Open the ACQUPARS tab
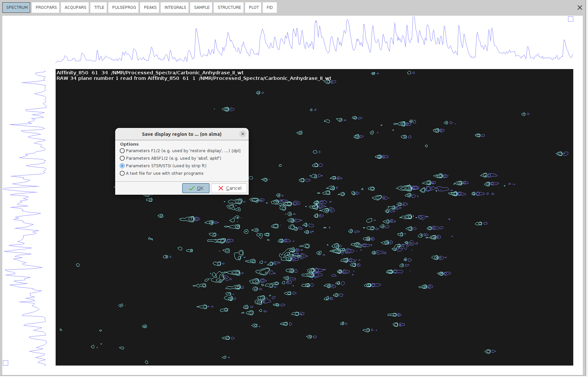This screenshot has height=377, width=588. (75, 8)
